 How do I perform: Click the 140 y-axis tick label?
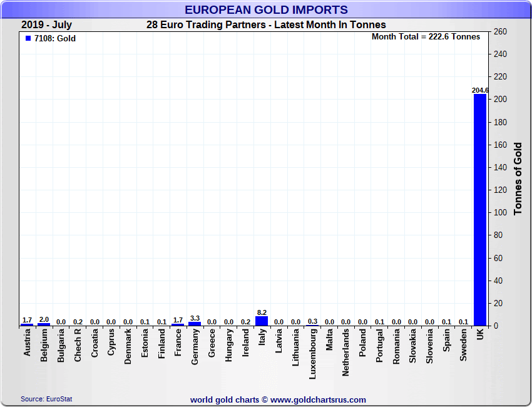(500, 167)
